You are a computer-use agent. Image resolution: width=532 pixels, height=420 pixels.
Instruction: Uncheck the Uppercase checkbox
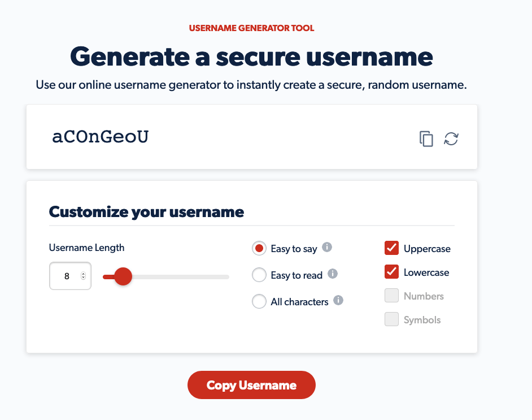point(391,248)
